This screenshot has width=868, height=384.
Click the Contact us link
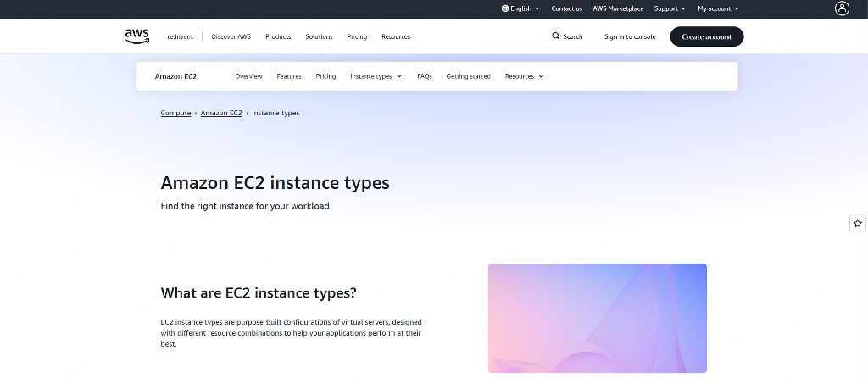[566, 8]
